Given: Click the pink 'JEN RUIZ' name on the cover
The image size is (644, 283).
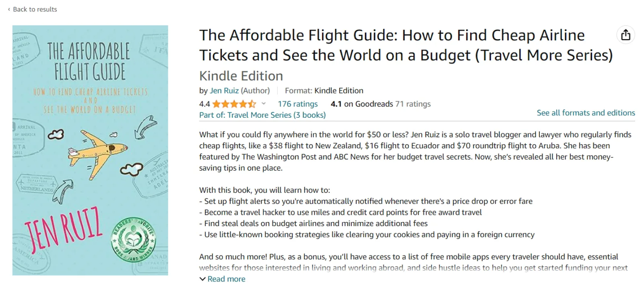Looking at the screenshot, I should [63, 228].
